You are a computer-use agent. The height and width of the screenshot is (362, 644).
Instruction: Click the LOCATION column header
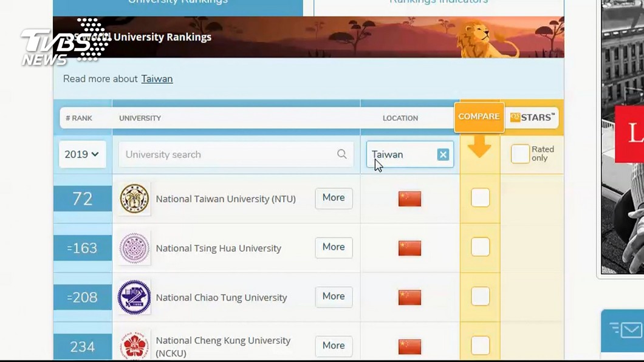400,118
